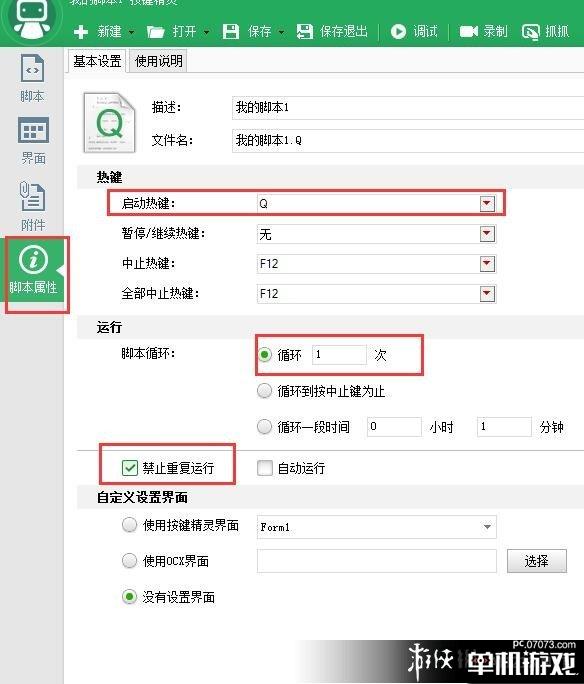Select 循环到按中止键为止 radio option

coord(264,391)
